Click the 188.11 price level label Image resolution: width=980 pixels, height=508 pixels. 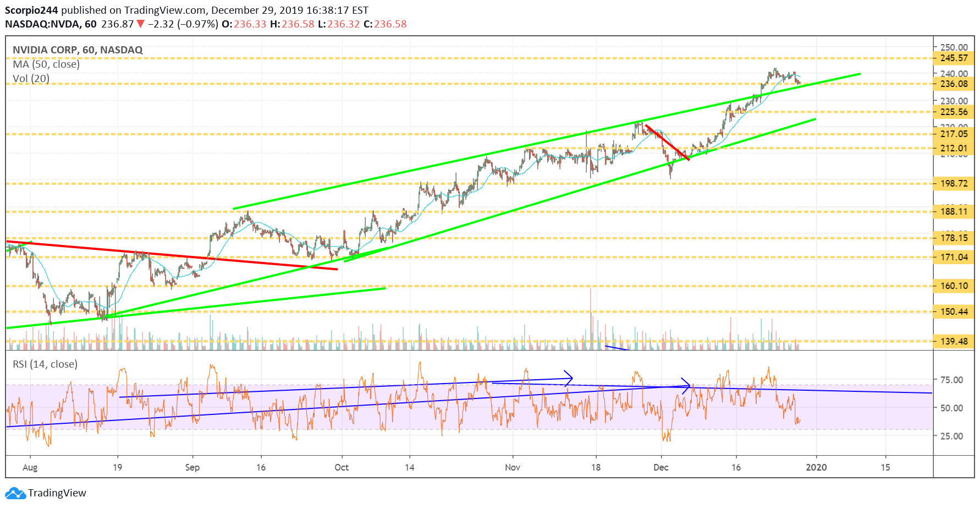click(x=954, y=211)
